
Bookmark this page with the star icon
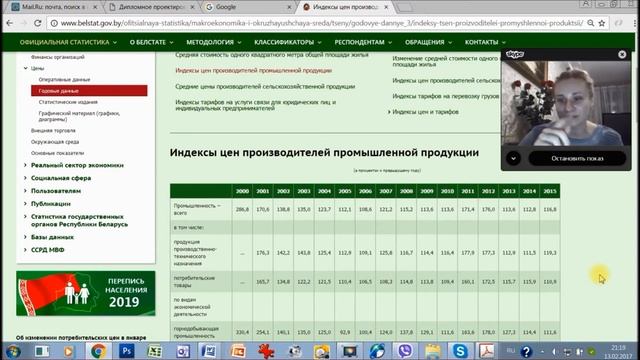pyautogui.click(x=602, y=23)
